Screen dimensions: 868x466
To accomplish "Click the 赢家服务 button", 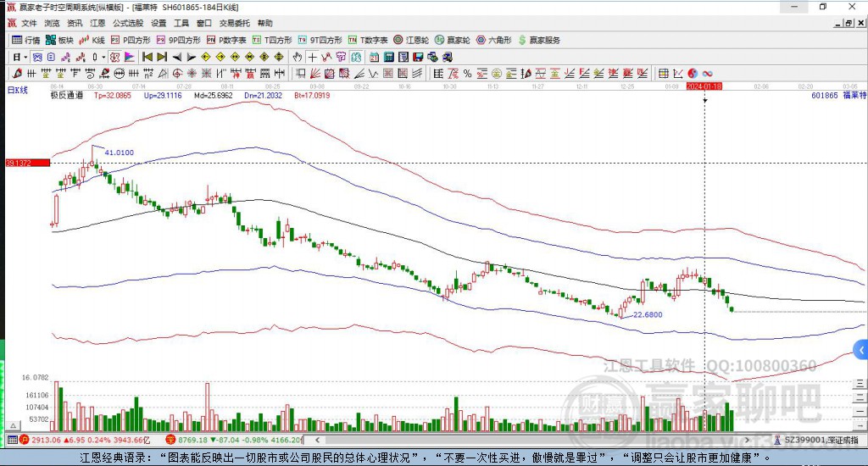I will point(539,40).
